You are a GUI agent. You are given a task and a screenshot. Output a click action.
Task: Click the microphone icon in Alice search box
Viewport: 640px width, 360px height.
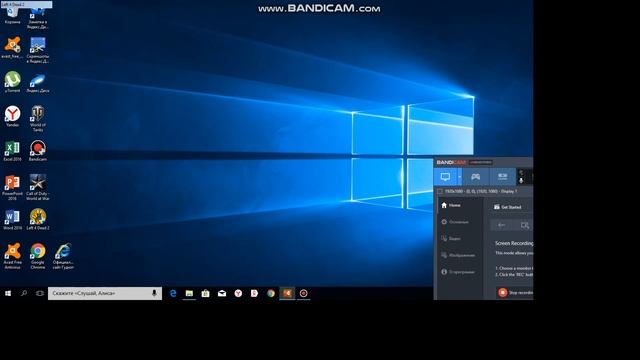154,293
